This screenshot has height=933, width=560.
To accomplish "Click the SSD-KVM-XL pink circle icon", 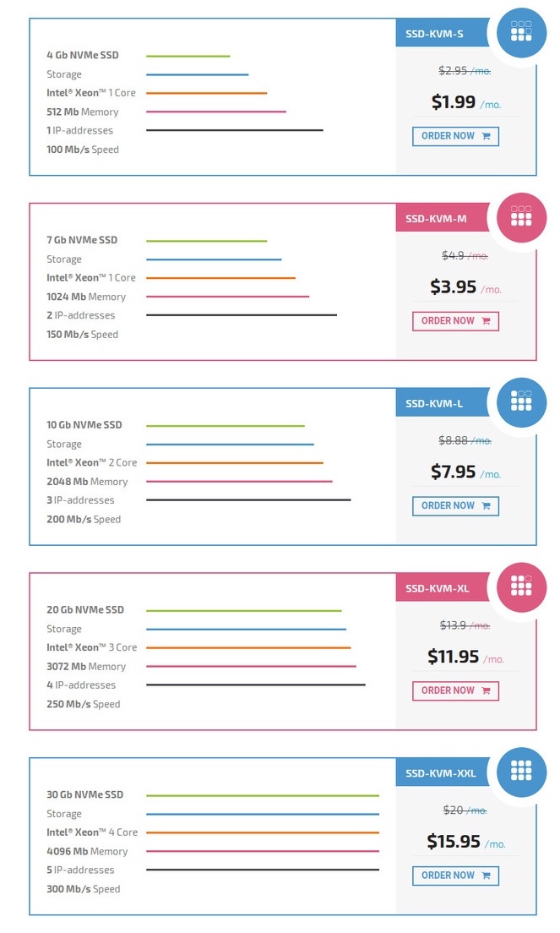I will tap(521, 587).
